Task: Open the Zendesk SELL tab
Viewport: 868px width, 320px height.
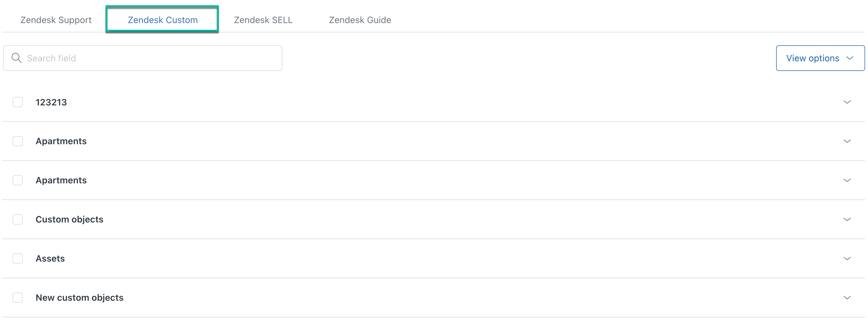Action: tap(263, 20)
